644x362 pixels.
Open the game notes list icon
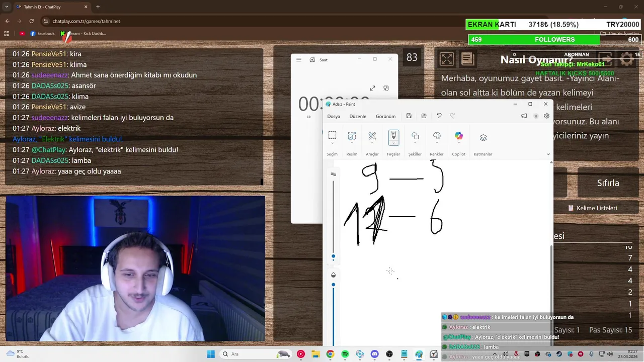tap(467, 59)
